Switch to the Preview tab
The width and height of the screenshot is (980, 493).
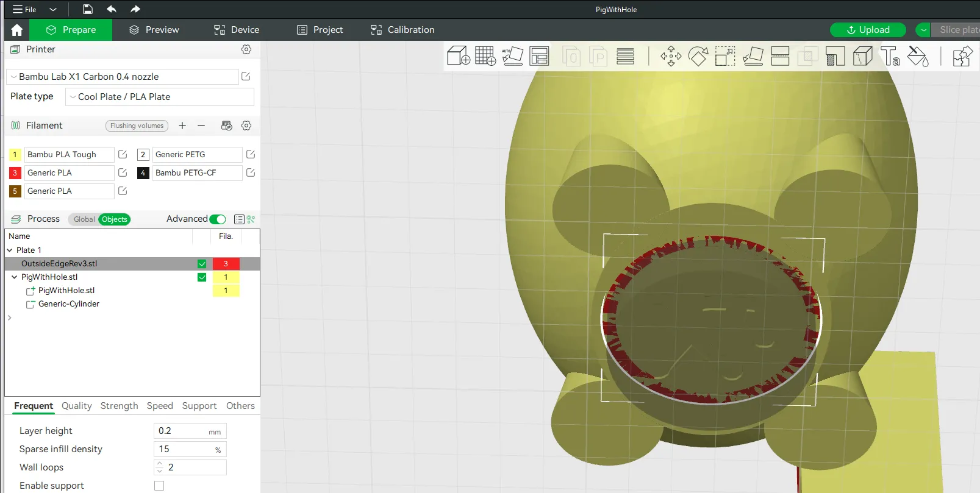point(154,30)
